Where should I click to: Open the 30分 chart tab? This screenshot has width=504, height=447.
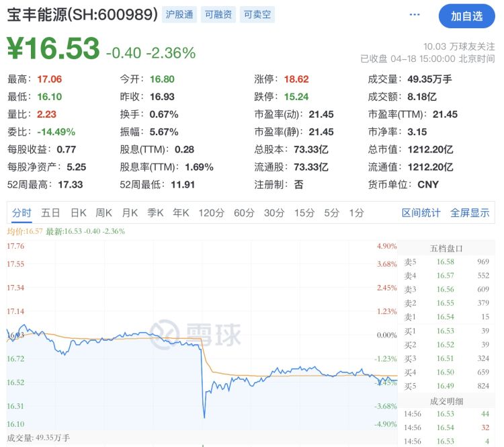coord(274,213)
